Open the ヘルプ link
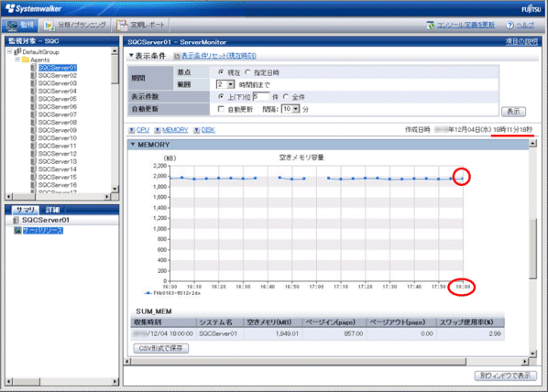This screenshot has height=392, width=548. point(525,25)
